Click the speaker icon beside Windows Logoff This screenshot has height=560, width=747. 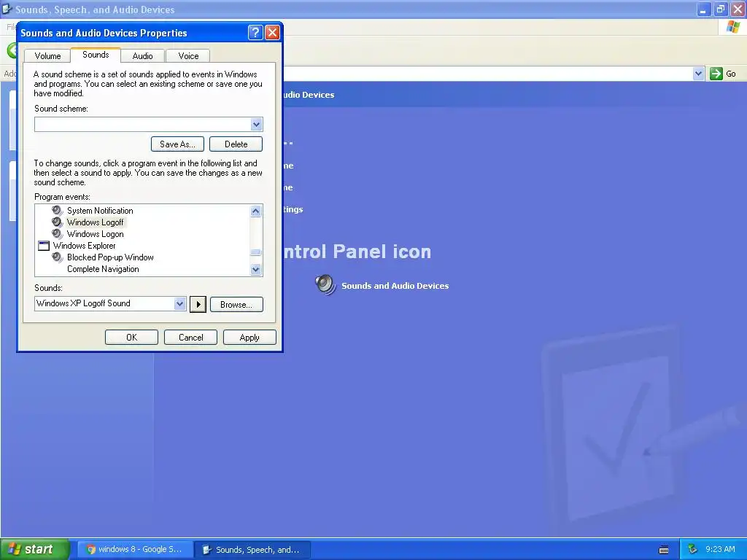tap(57, 222)
